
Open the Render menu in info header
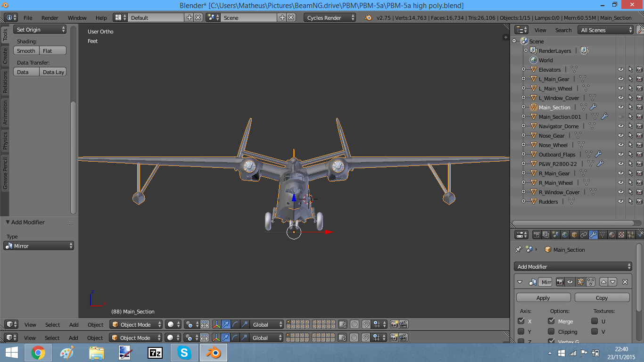click(x=50, y=17)
